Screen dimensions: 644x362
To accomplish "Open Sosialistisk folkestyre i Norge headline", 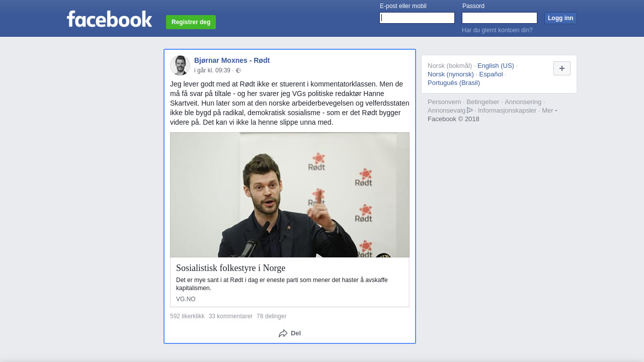I will coord(230,268).
